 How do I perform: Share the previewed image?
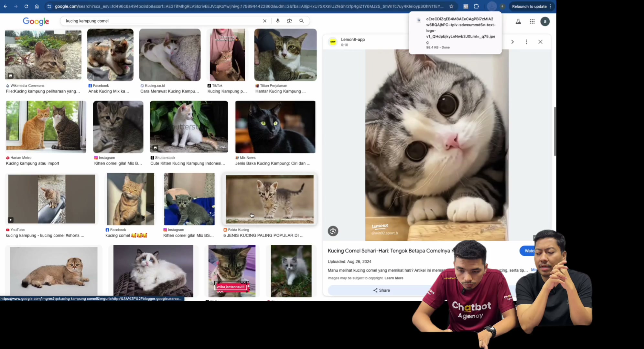point(381,290)
